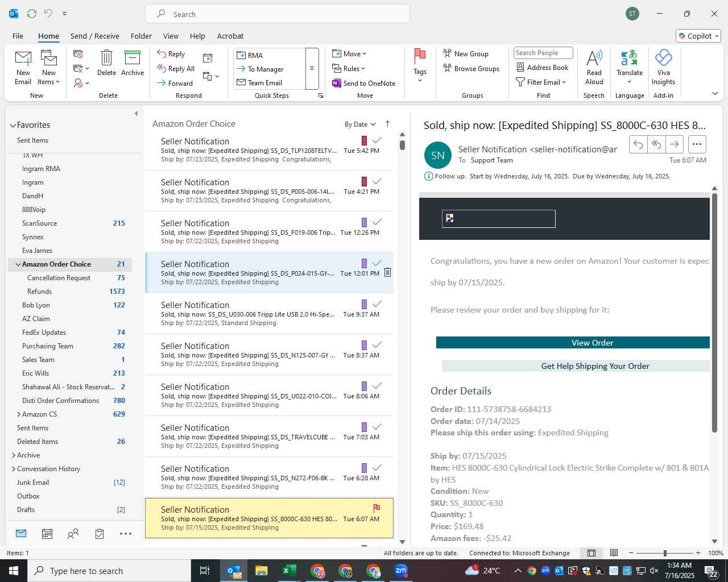Open File Explorer from taskbar

(261, 571)
